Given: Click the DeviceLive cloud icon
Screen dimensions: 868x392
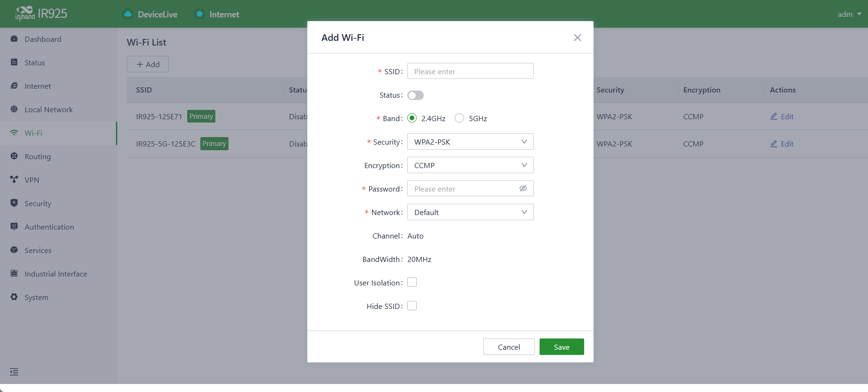Looking at the screenshot, I should pos(128,14).
